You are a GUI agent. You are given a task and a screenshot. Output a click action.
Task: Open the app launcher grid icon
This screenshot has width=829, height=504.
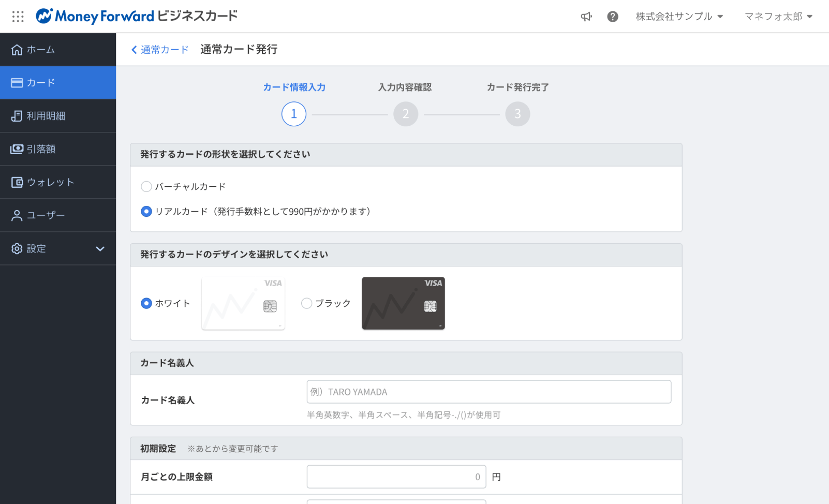tap(18, 17)
